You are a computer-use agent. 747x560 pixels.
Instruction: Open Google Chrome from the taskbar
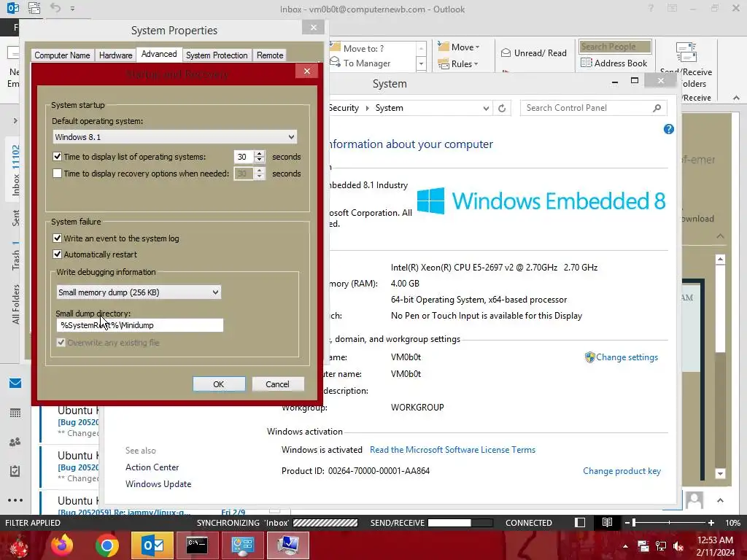[x=107, y=545]
